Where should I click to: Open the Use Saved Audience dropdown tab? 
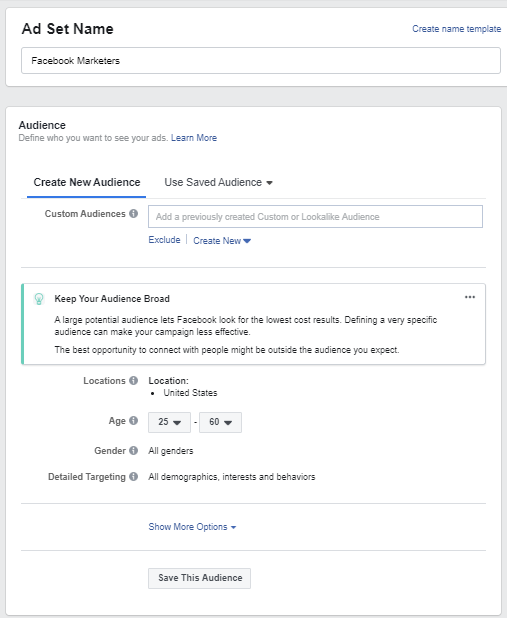coord(218,182)
